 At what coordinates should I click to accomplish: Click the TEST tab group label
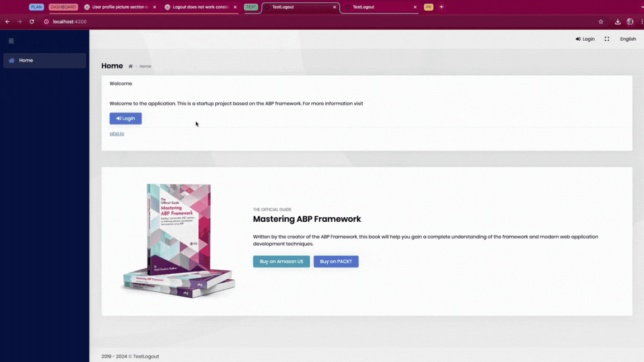(x=251, y=7)
